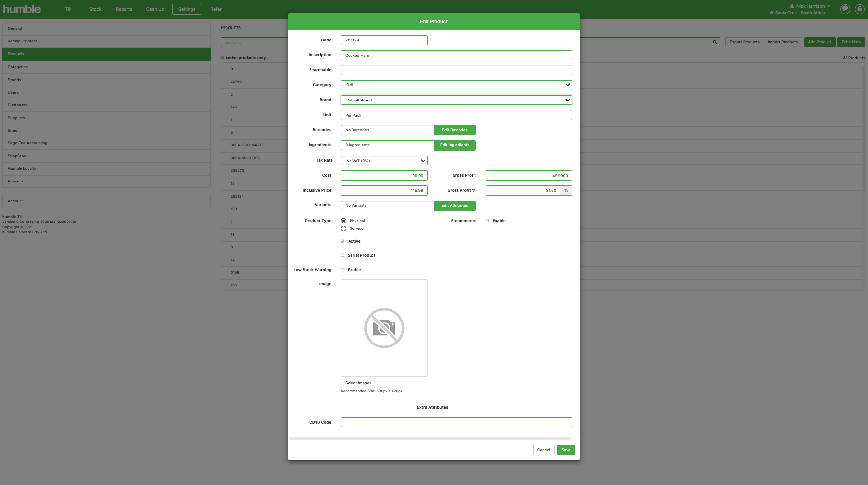868x485 pixels.
Task: Open the Till menu
Action: [x=68, y=9]
